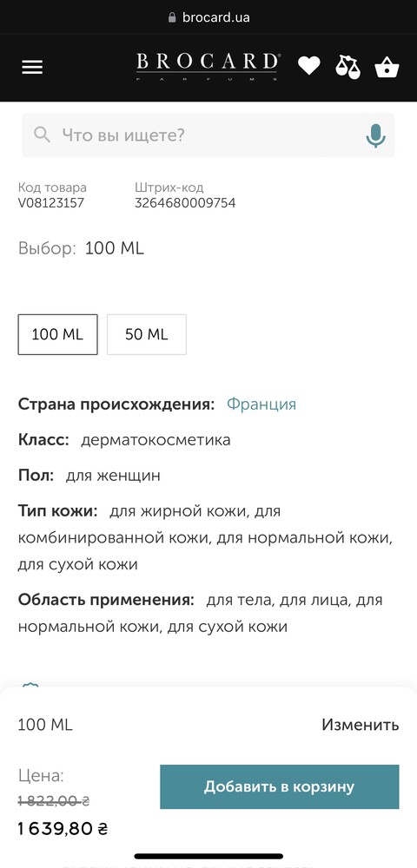Tap the barcode number 3264680009754
417x868 pixels.
[x=185, y=202]
